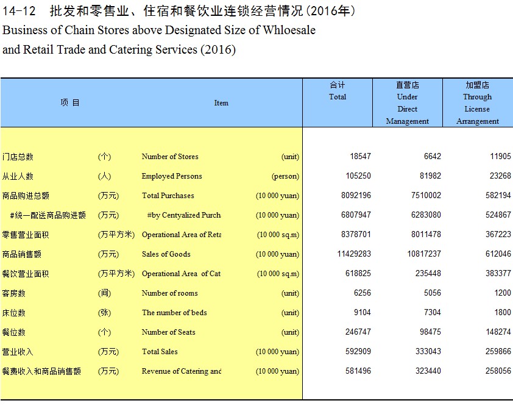513x420 pixels.
Task: Click The number of beds label
Action: coord(174,313)
